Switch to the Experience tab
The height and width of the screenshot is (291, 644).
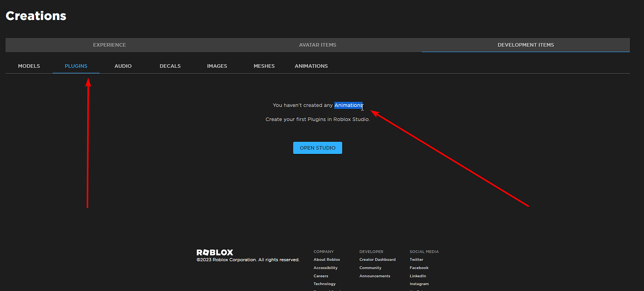[x=110, y=45]
